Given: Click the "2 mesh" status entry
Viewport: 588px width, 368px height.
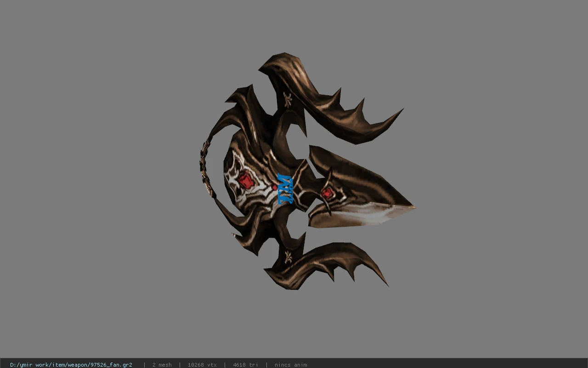Looking at the screenshot, I should [x=162, y=365].
